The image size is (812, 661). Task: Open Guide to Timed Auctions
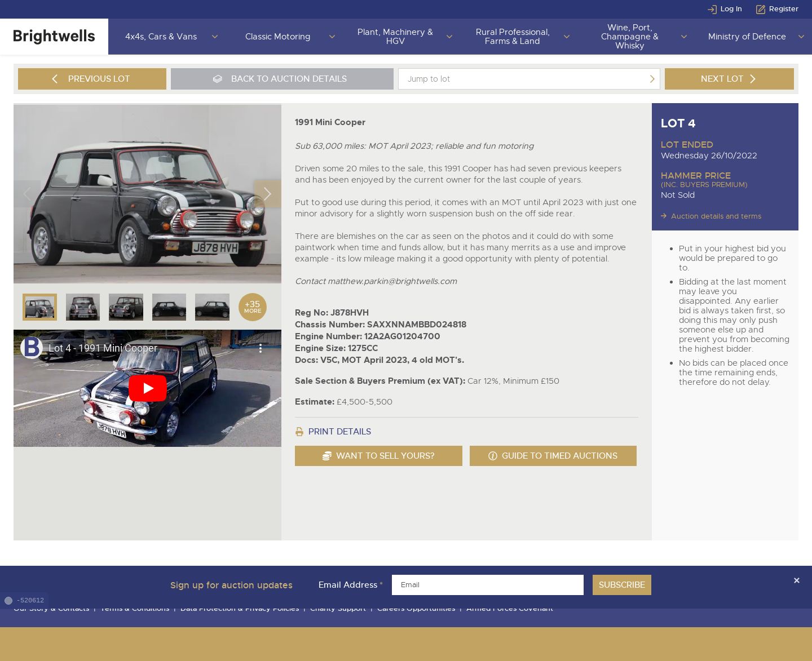coord(553,456)
